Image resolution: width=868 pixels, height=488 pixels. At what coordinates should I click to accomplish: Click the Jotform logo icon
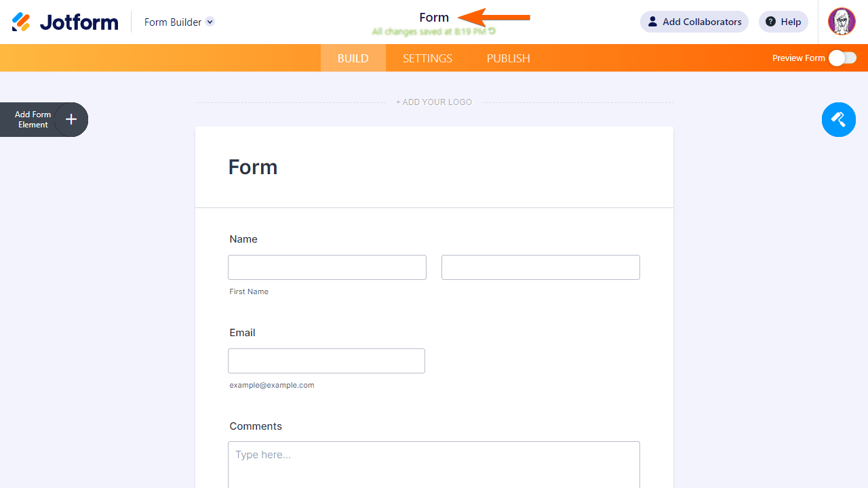tap(21, 22)
